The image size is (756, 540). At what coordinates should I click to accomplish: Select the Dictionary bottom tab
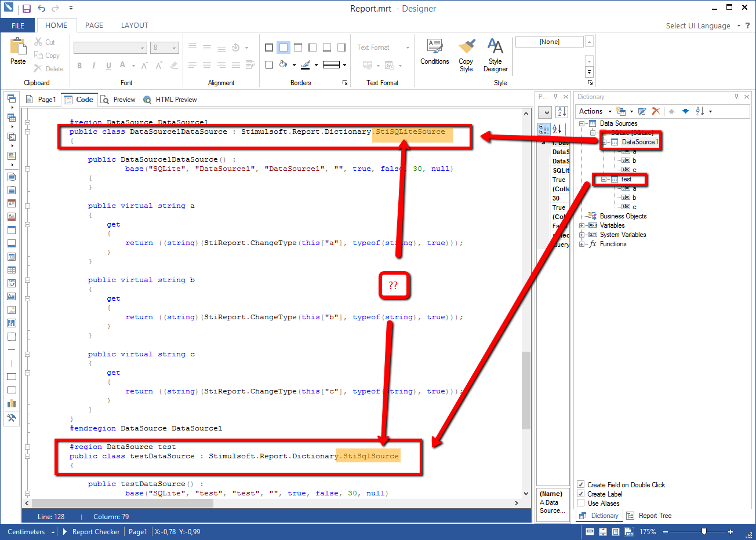point(599,516)
